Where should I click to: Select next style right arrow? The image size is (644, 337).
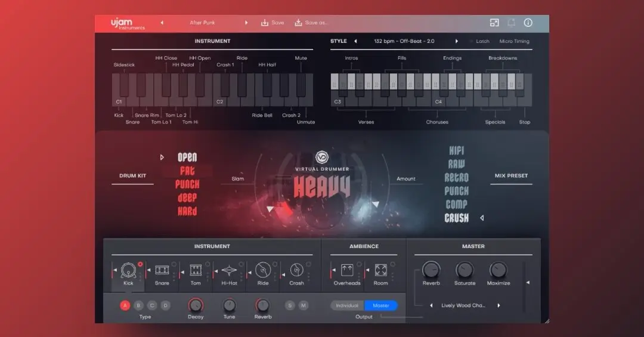tap(456, 41)
